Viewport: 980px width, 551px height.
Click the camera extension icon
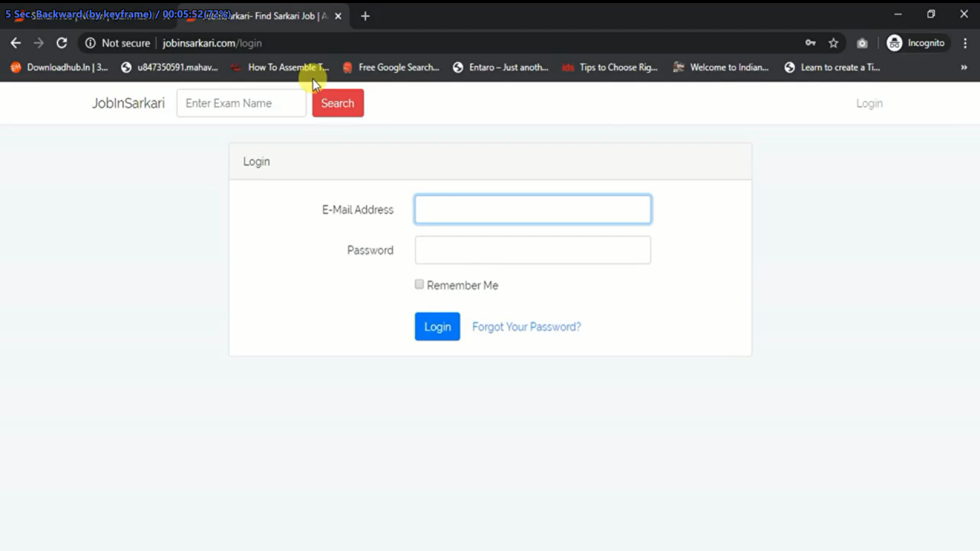pyautogui.click(x=862, y=43)
